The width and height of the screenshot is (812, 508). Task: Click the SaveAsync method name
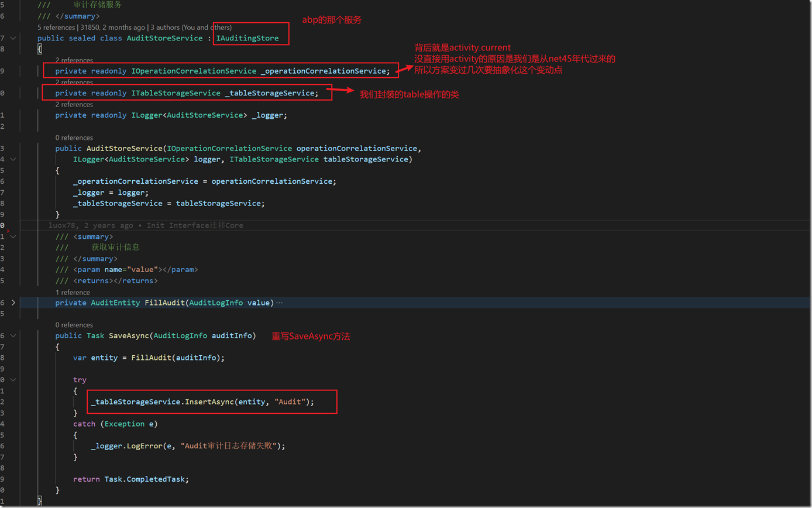129,336
